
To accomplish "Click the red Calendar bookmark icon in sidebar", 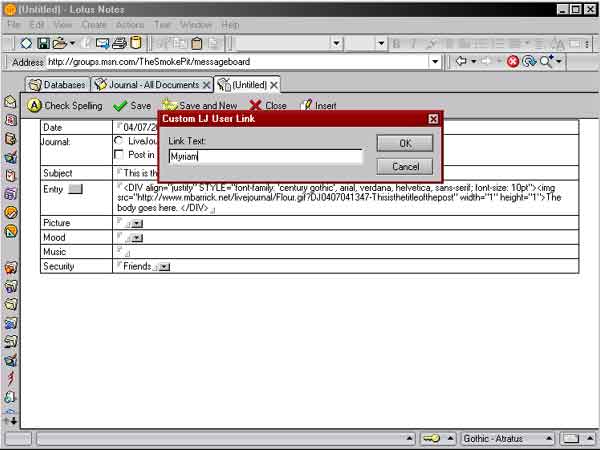I will [x=11, y=120].
